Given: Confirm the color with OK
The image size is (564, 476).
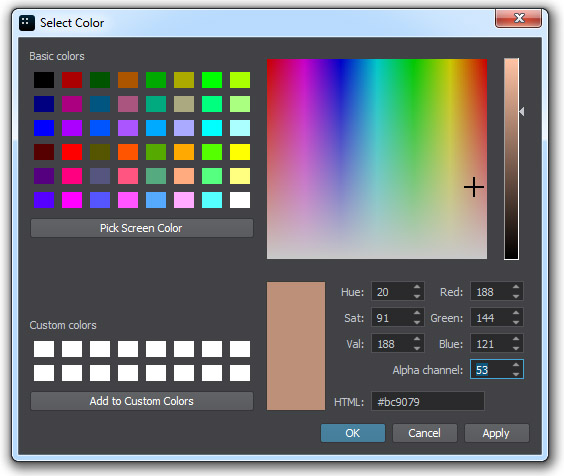Looking at the screenshot, I should click(x=352, y=433).
